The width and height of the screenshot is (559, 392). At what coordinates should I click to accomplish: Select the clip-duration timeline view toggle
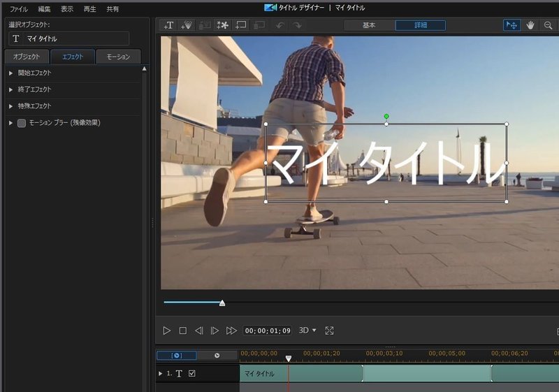tap(177, 355)
